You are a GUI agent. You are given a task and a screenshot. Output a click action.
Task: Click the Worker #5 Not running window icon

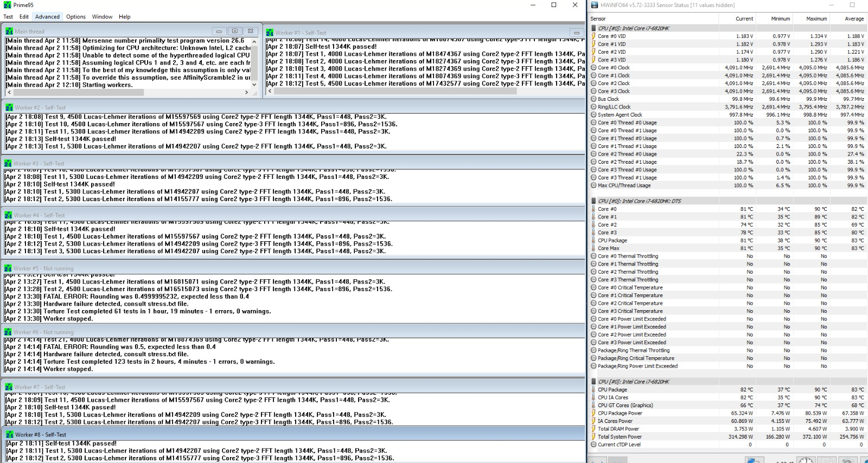pos(8,268)
